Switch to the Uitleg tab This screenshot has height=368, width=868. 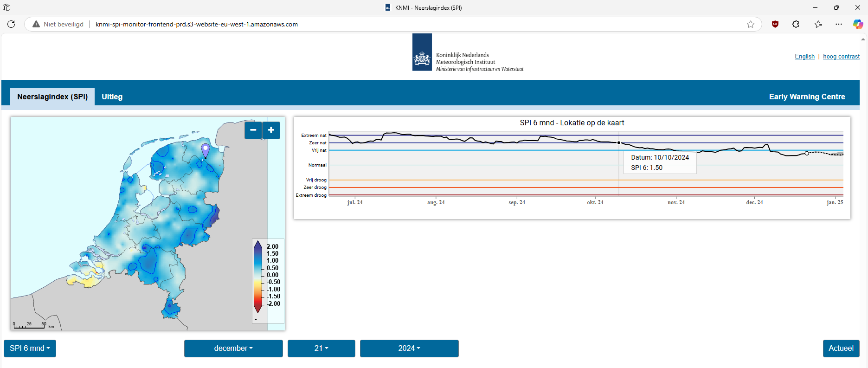click(112, 97)
